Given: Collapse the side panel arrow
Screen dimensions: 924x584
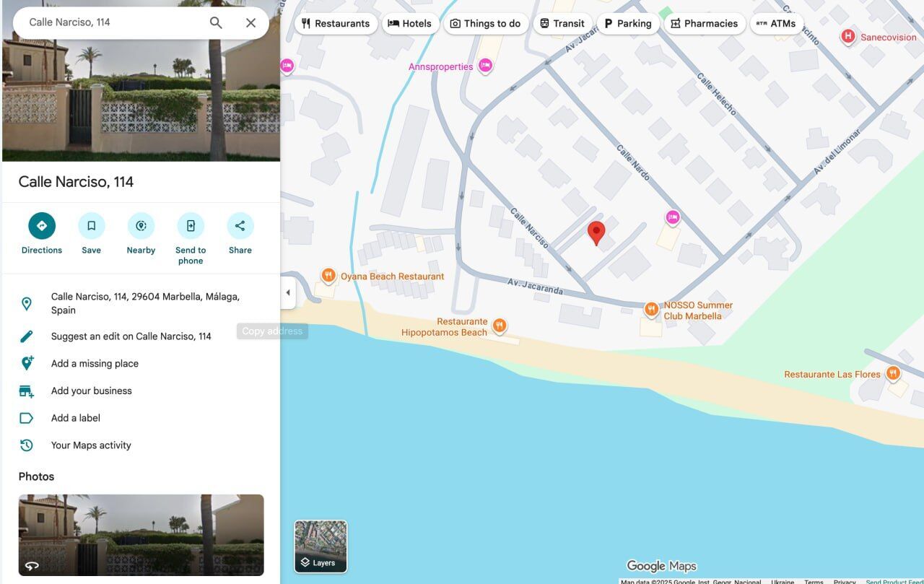Looking at the screenshot, I should click(288, 292).
